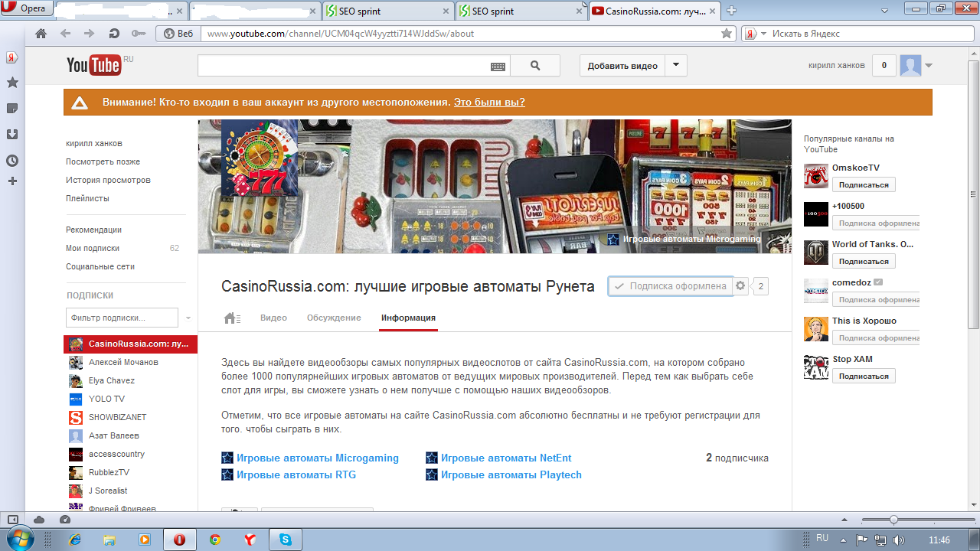
Task: Adjust the page zoom slider in status bar
Action: click(x=893, y=520)
